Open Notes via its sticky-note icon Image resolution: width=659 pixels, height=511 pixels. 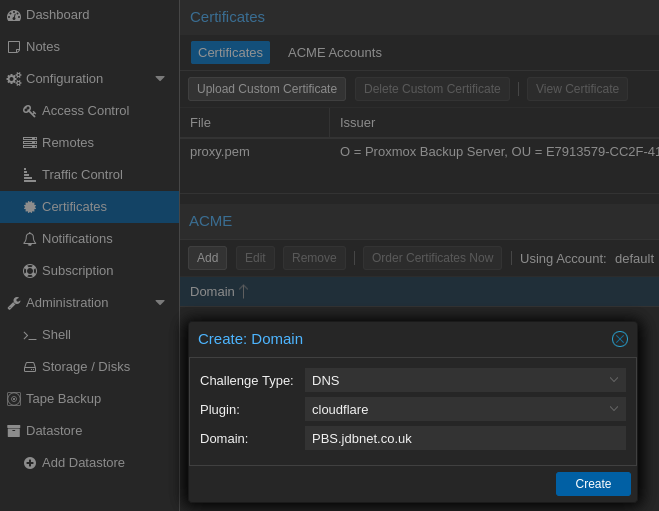(14, 47)
